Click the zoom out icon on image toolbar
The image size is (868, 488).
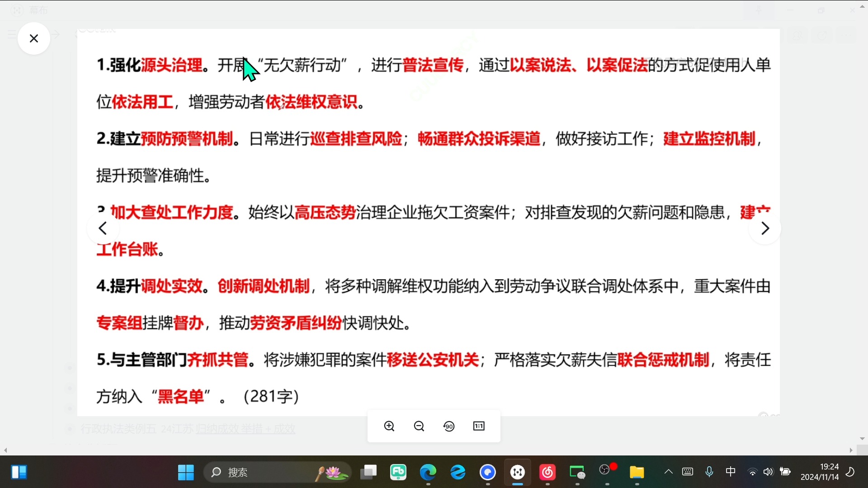click(x=419, y=426)
